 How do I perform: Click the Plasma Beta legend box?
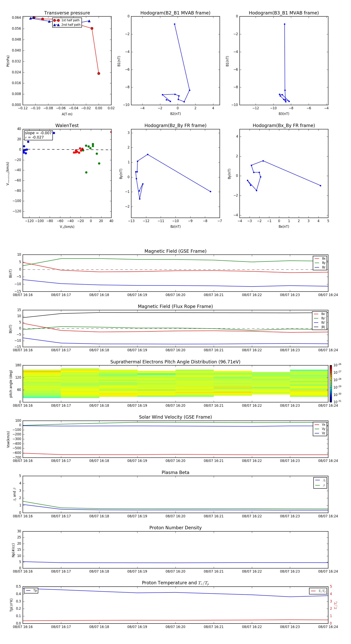point(320,483)
